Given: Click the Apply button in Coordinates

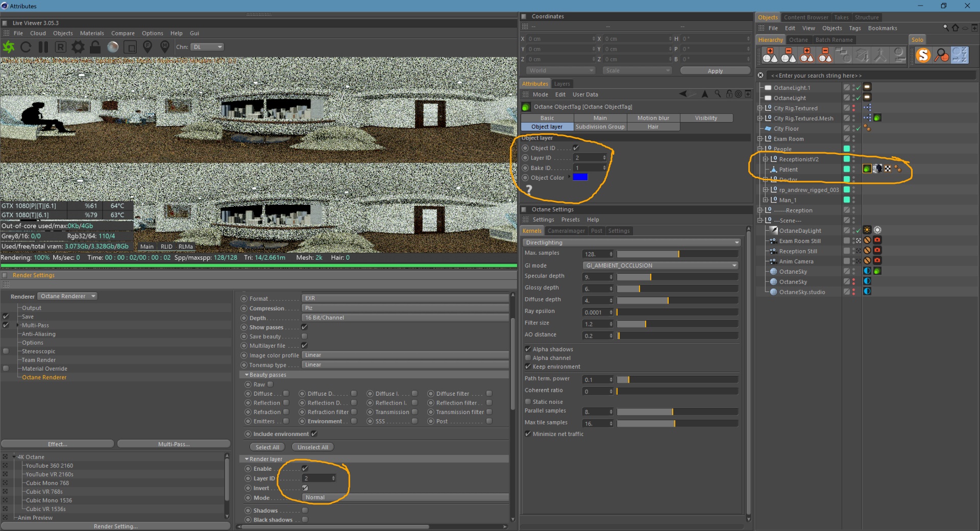Looking at the screenshot, I should coord(715,71).
